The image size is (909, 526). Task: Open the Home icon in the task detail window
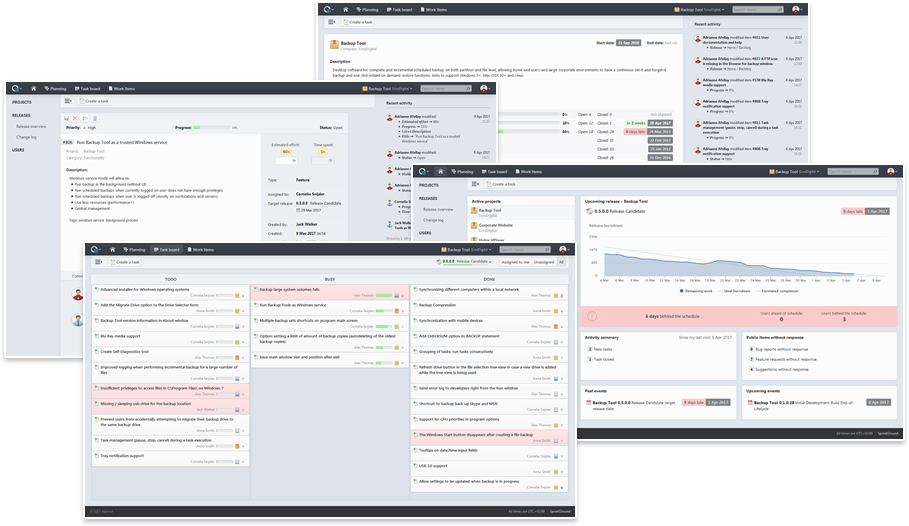coord(34,89)
